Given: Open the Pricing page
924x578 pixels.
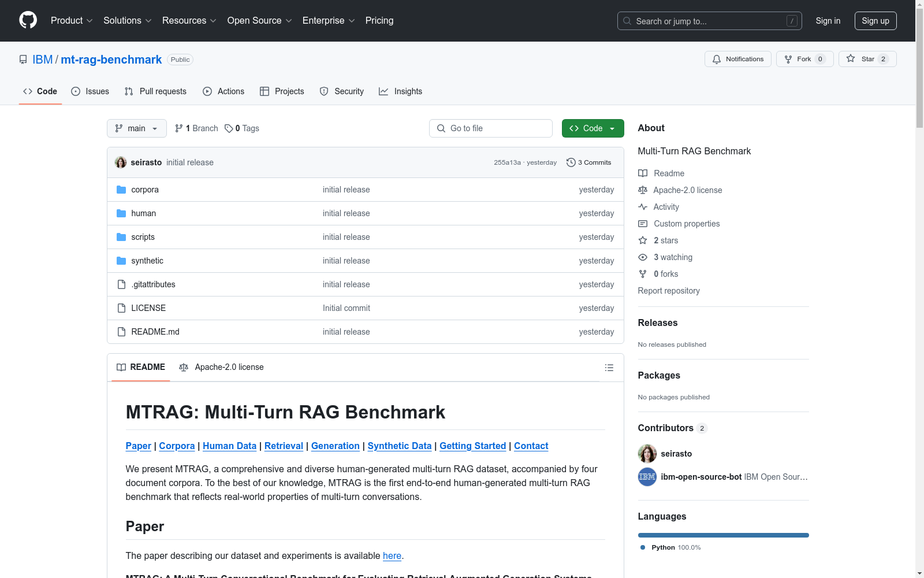Looking at the screenshot, I should pyautogui.click(x=379, y=20).
